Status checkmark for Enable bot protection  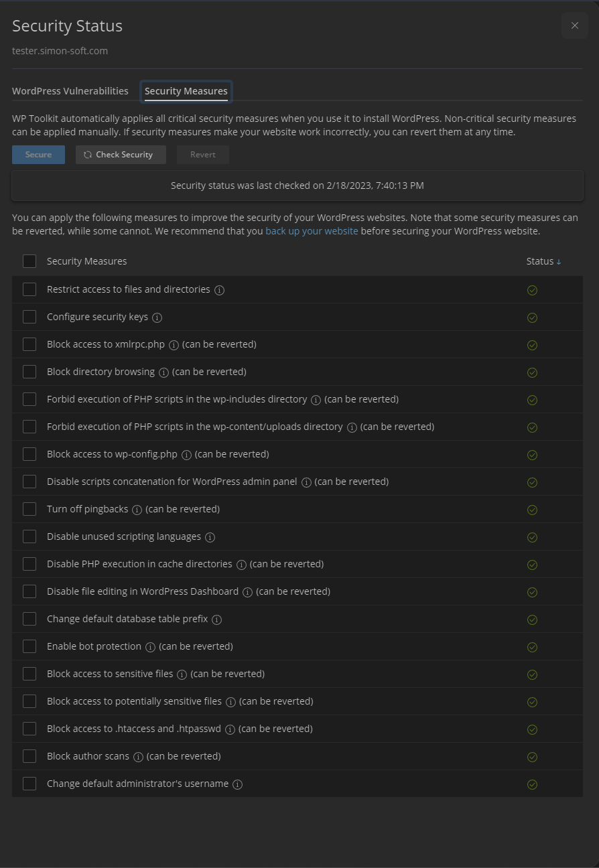point(533,647)
